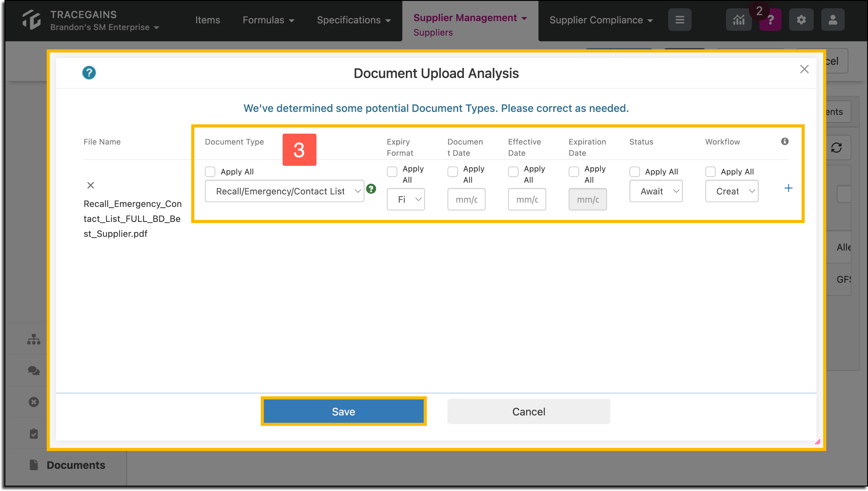Click the Status column header
868x491 pixels.
point(641,142)
